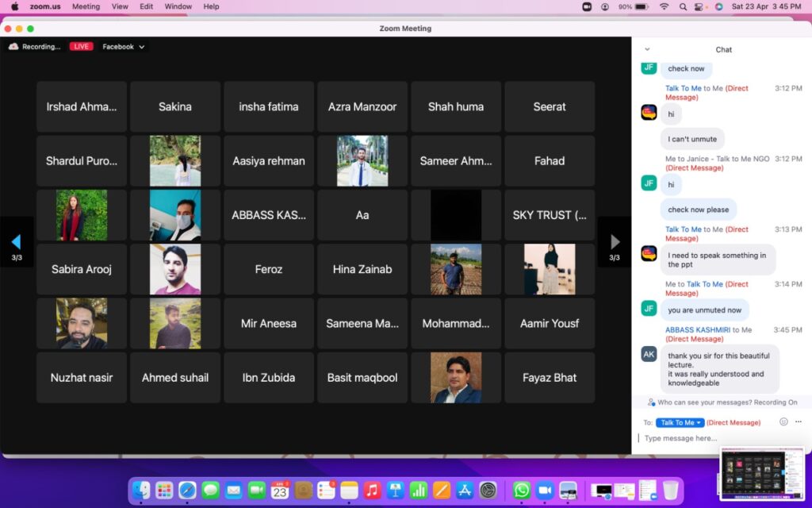This screenshot has width=812, height=508.
Task: Open the emoji picker in chat
Action: [x=783, y=422]
